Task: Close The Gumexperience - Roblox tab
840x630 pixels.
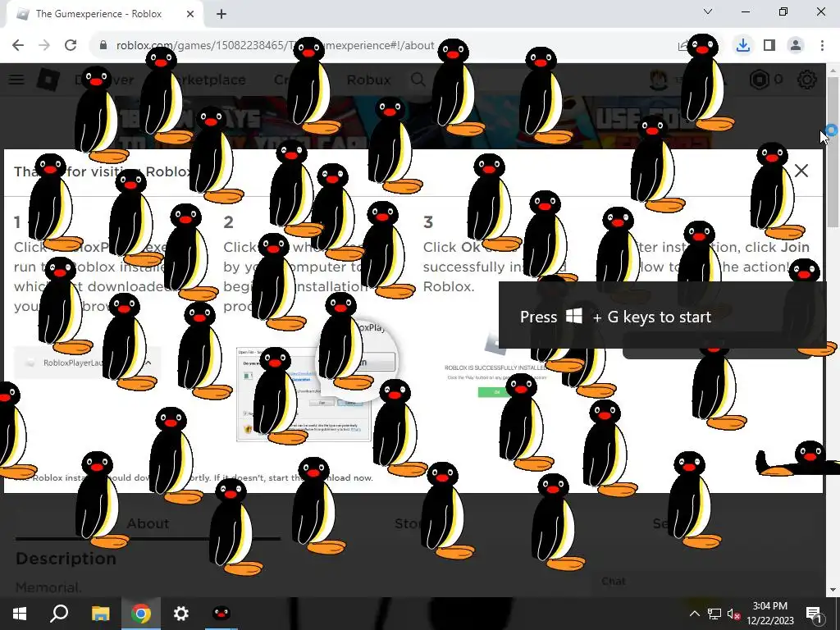Action: pos(190,14)
